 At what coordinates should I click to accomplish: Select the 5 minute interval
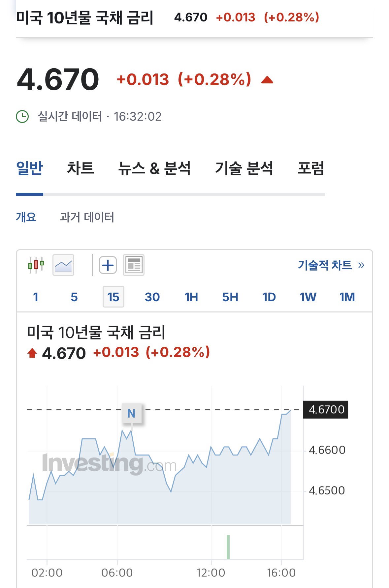(x=74, y=297)
